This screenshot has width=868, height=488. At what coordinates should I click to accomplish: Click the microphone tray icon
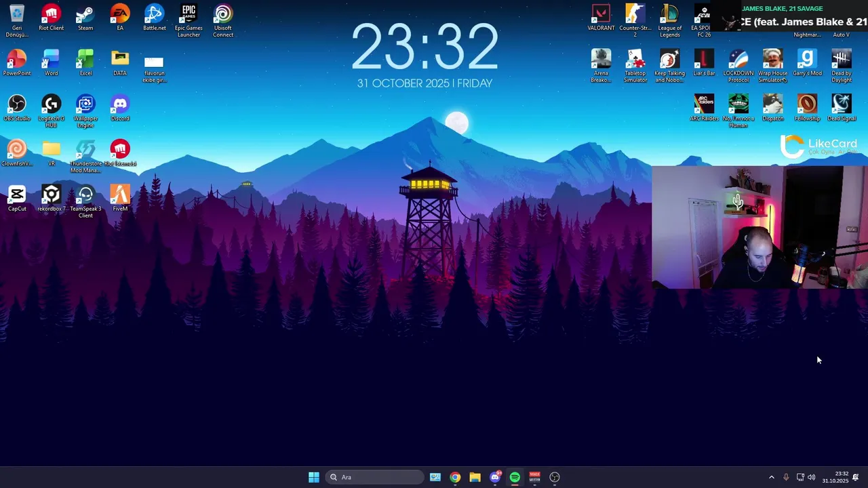(786, 477)
